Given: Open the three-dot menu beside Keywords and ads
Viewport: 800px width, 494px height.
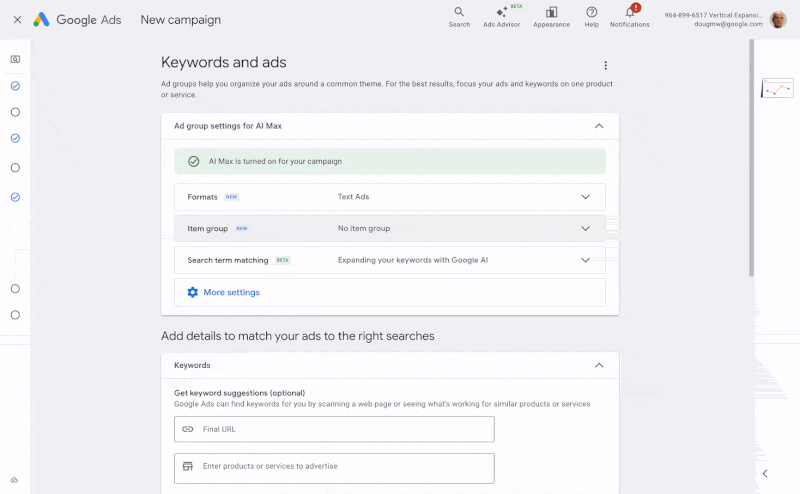Looking at the screenshot, I should click(606, 65).
